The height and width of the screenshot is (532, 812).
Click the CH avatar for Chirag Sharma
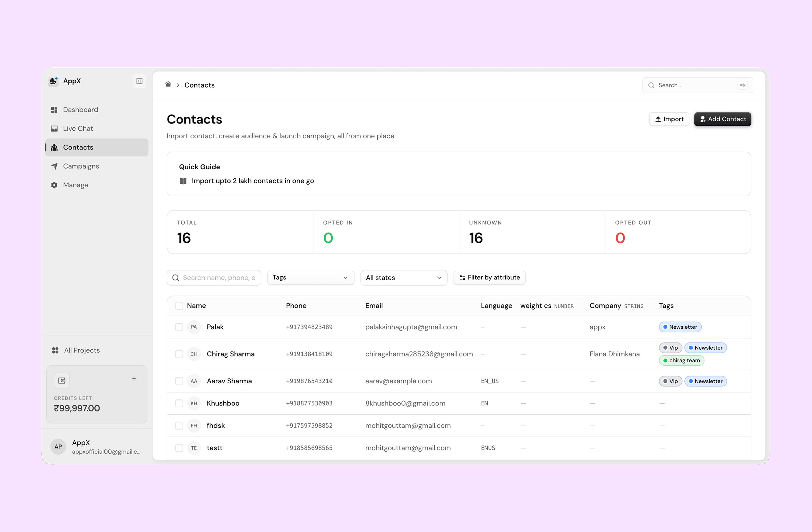[194, 354]
